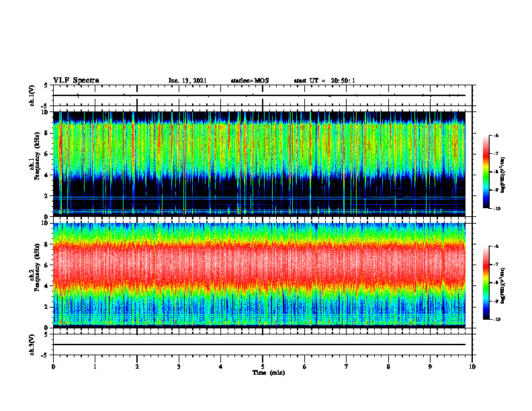Image resolution: width=532 pixels, height=411 pixels.
Task: Click the "Time (min)" x-axis label
Action: (269, 373)
